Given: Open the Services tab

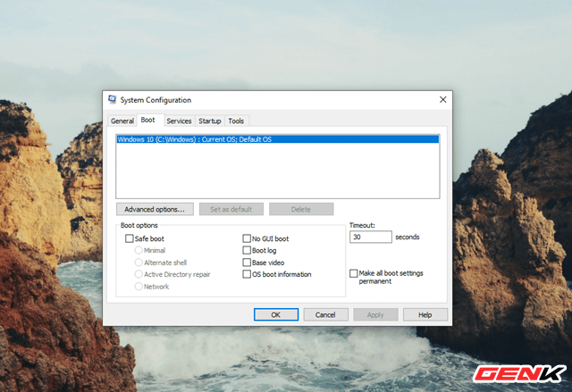Looking at the screenshot, I should [x=179, y=121].
